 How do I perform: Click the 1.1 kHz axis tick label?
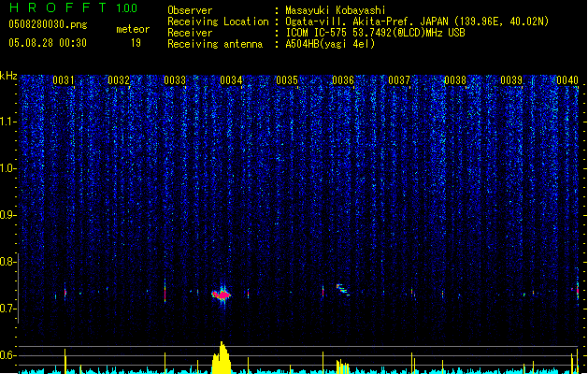pyautogui.click(x=7, y=122)
